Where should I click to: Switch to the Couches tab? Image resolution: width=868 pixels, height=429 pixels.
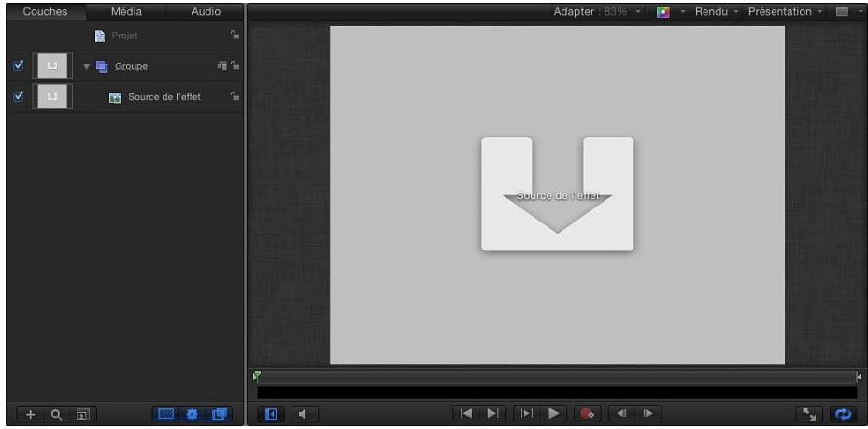point(45,11)
